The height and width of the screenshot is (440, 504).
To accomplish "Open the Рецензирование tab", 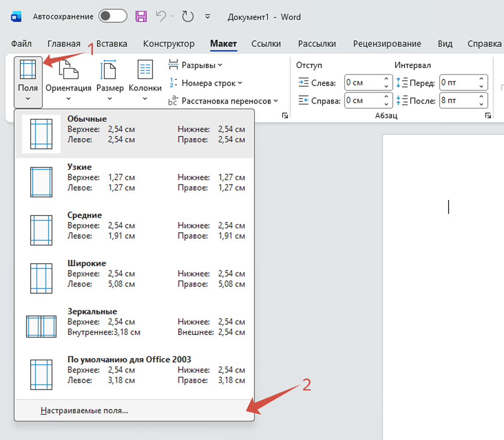I will point(387,44).
